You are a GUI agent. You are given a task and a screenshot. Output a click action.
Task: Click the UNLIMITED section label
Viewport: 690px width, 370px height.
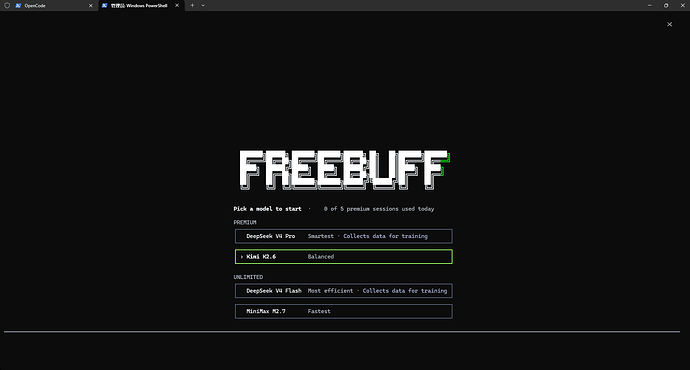248,277
